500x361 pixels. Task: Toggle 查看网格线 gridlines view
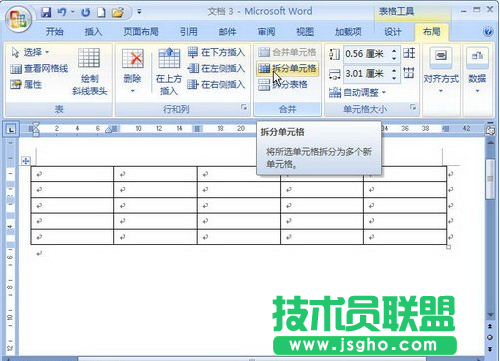(39, 69)
